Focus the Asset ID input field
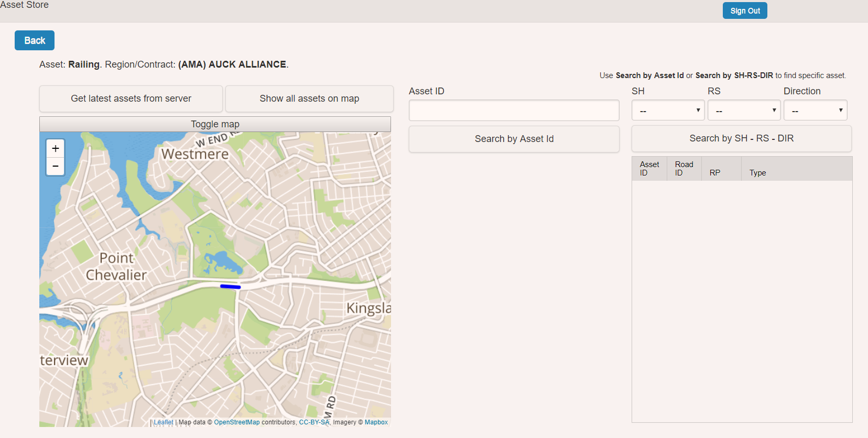 pyautogui.click(x=514, y=111)
